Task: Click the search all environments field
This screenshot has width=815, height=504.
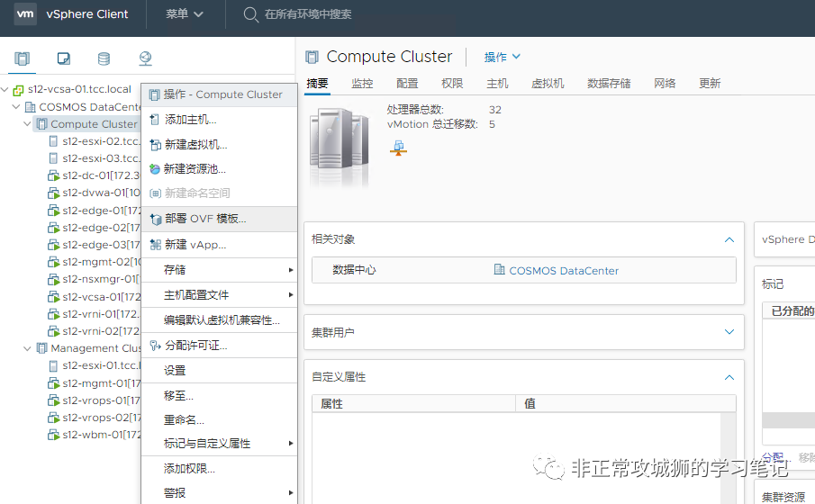Action: click(308, 14)
